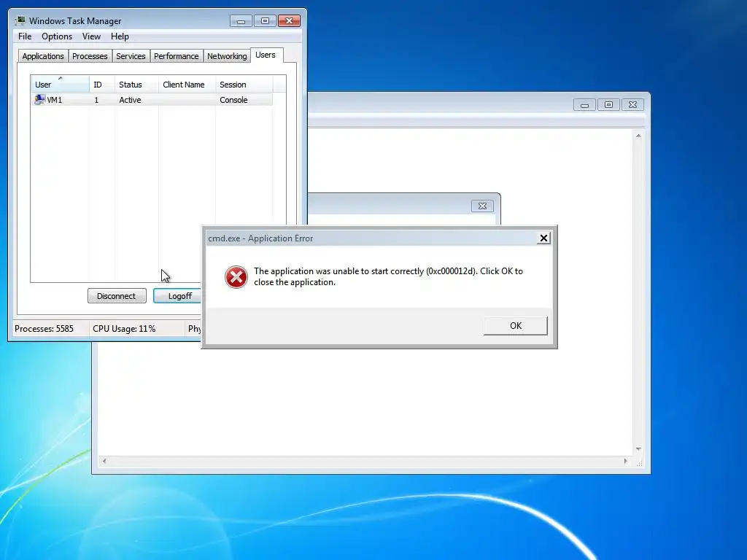The width and height of the screenshot is (747, 560).
Task: Click the Task Manager title bar icon
Action: point(20,20)
